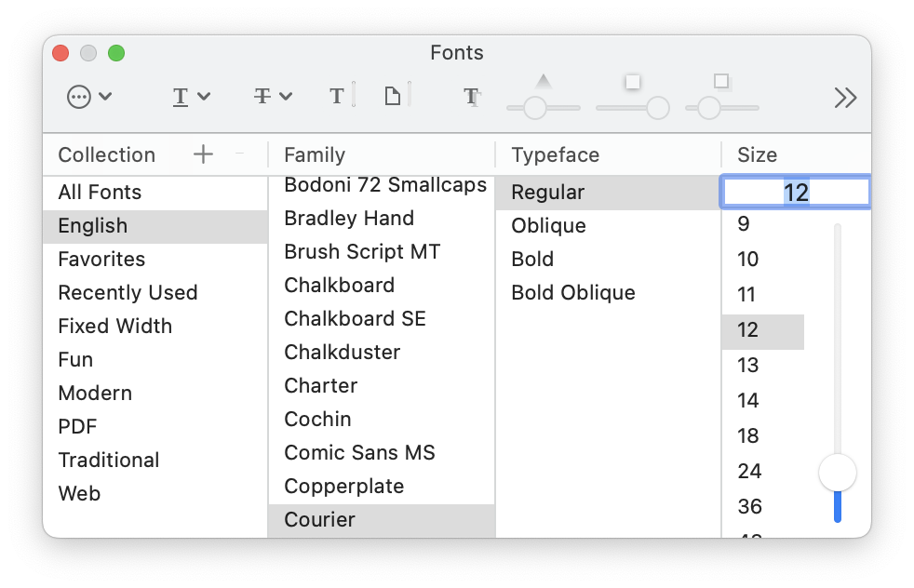Image resolution: width=914 pixels, height=588 pixels.
Task: Open the strikethrough style dropdown
Action: [273, 97]
